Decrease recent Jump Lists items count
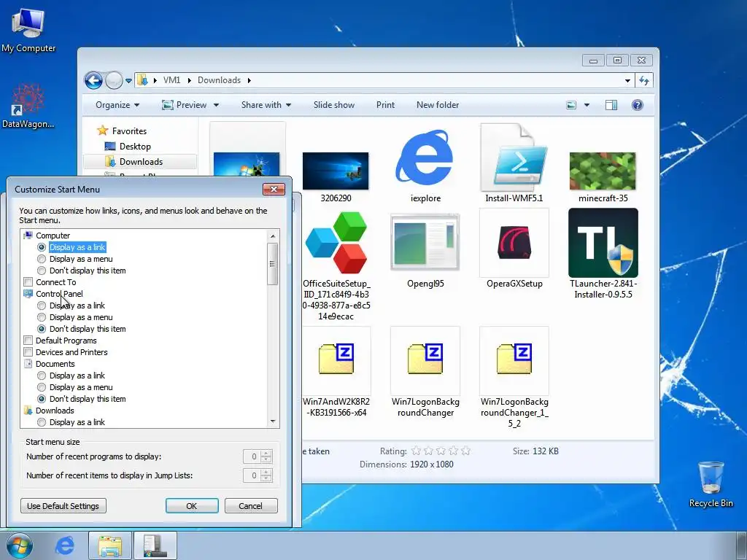Screen dimensions: 747x560 pos(266,478)
